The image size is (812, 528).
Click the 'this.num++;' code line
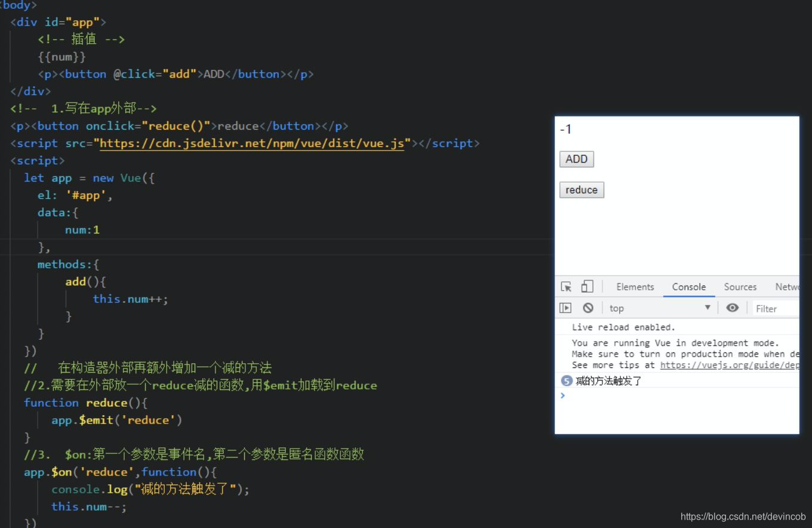point(130,299)
